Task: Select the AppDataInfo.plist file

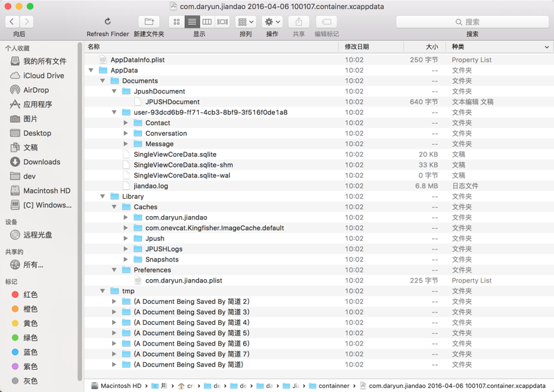Action: pyautogui.click(x=319, y=60)
